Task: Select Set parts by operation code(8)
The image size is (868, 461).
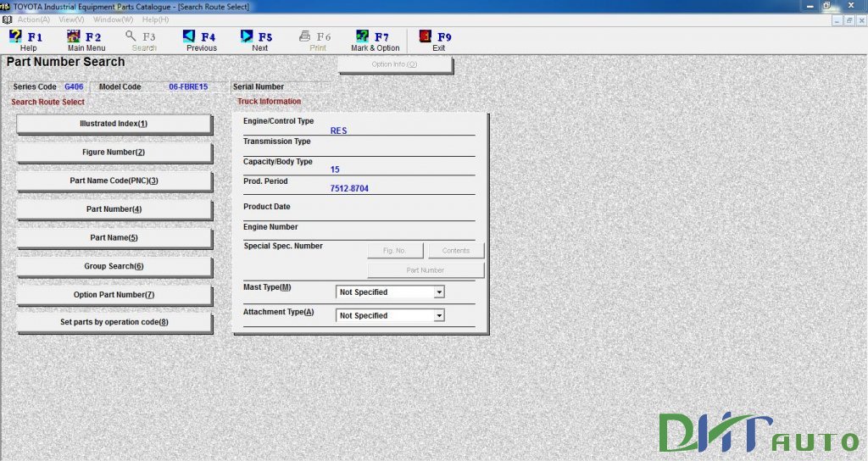Action: [x=114, y=322]
